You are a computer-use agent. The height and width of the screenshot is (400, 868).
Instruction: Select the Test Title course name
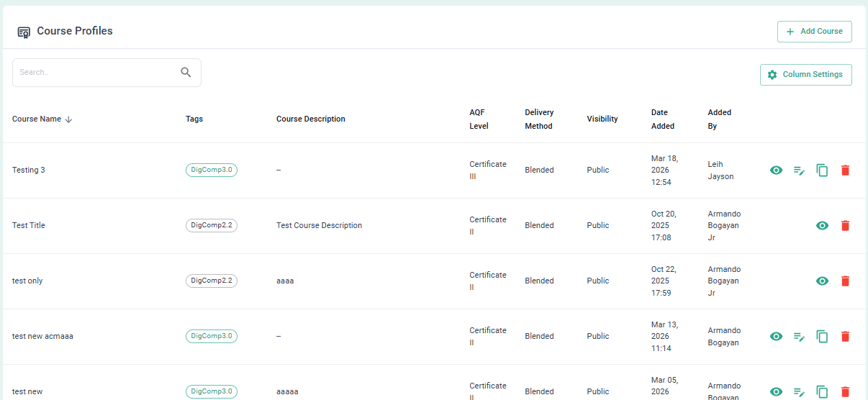point(29,225)
